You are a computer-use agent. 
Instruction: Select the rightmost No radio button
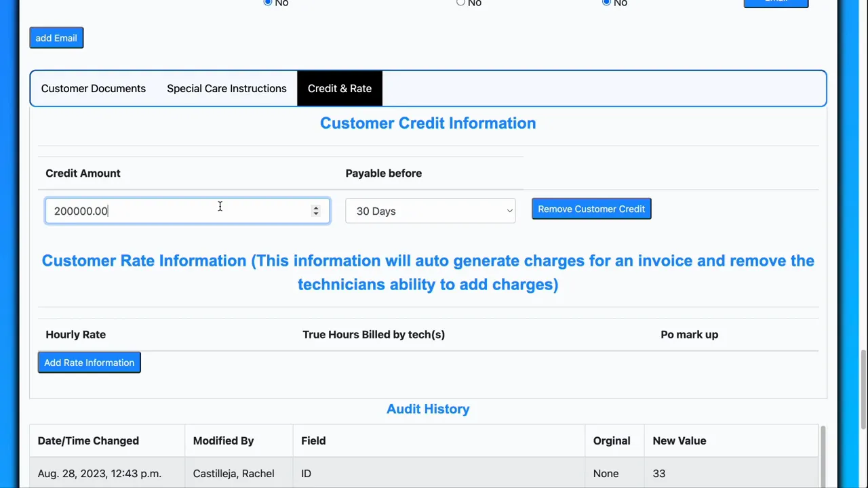pos(606,3)
